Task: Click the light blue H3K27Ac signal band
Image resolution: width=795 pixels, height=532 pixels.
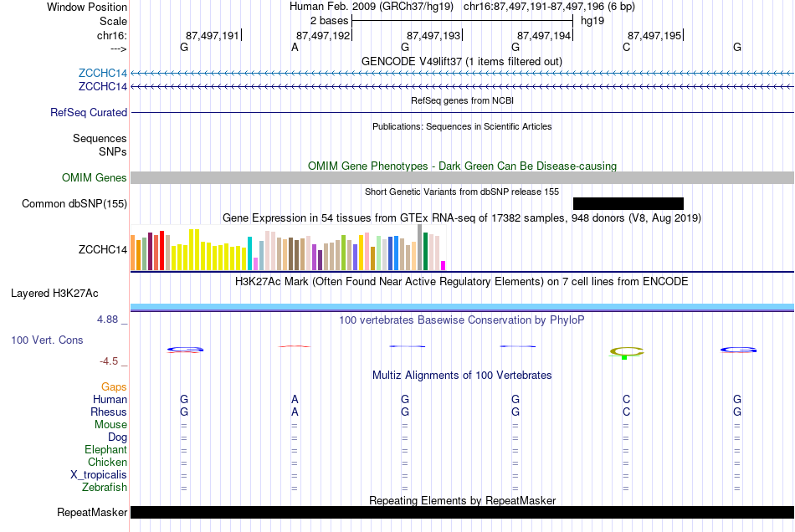Action: pyautogui.click(x=462, y=307)
